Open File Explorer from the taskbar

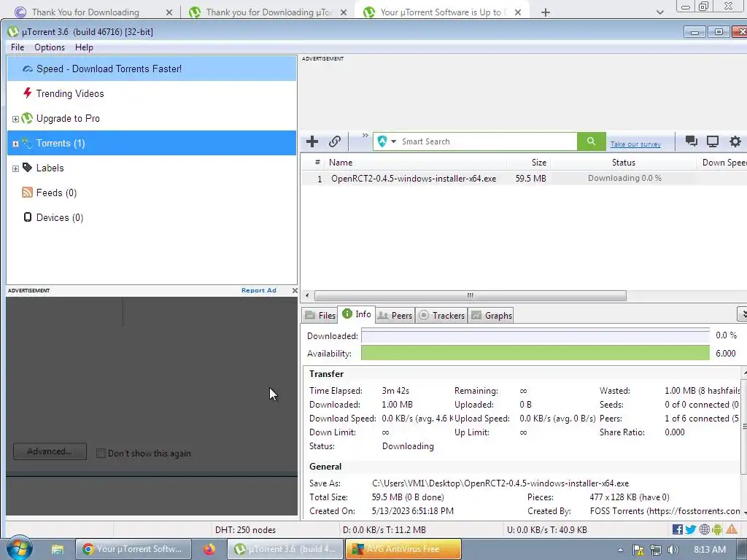tap(58, 549)
